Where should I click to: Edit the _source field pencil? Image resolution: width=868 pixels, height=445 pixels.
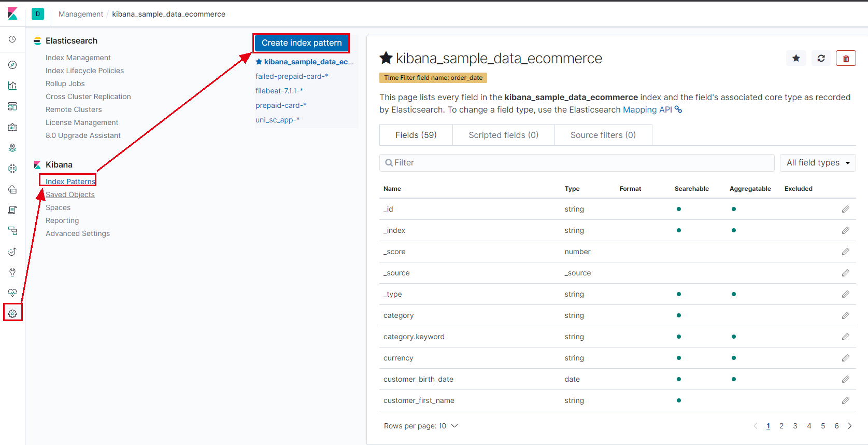coord(846,273)
